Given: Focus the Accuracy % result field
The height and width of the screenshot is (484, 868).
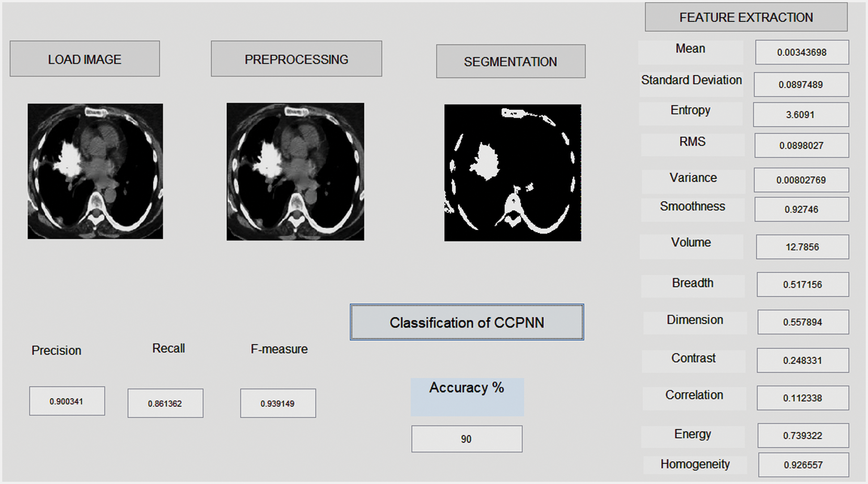Looking at the screenshot, I should (x=467, y=439).
